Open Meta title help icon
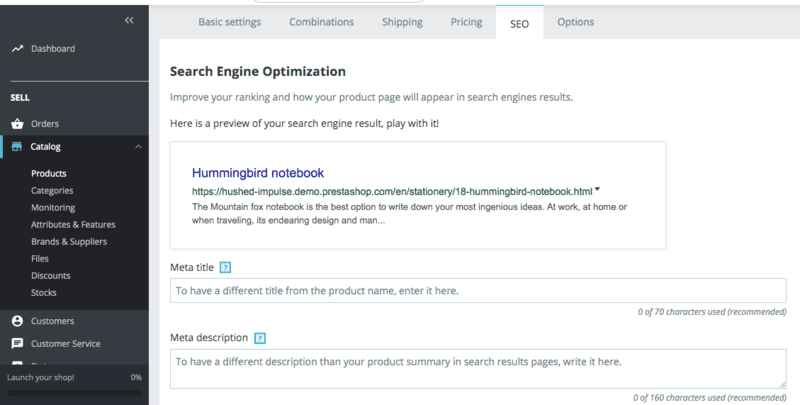Image resolution: width=800 pixels, height=405 pixels. [x=225, y=267]
